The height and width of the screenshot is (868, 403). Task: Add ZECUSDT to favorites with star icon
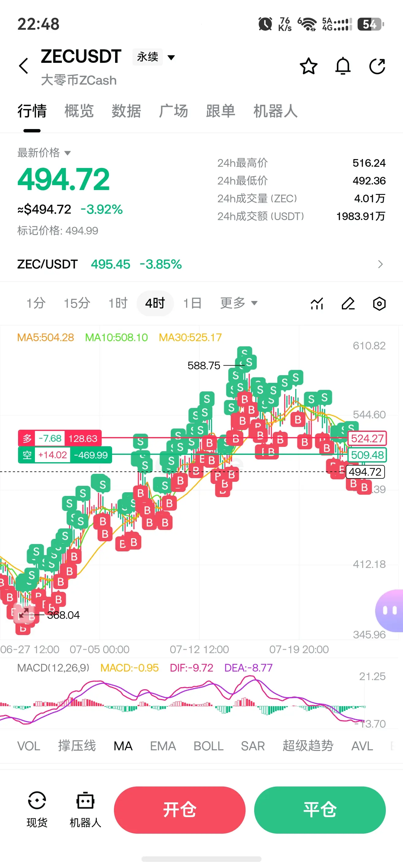[x=308, y=66]
